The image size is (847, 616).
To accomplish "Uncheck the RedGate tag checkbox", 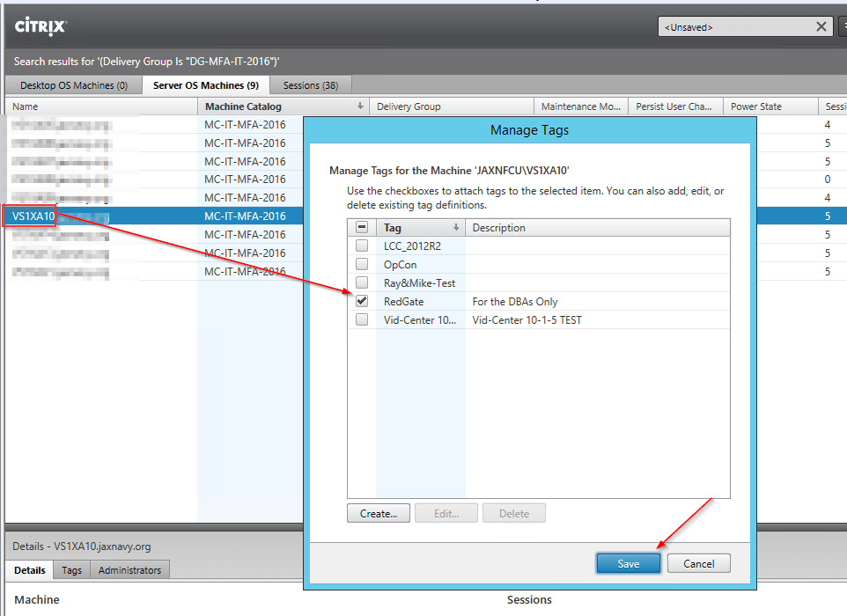I will [x=362, y=301].
